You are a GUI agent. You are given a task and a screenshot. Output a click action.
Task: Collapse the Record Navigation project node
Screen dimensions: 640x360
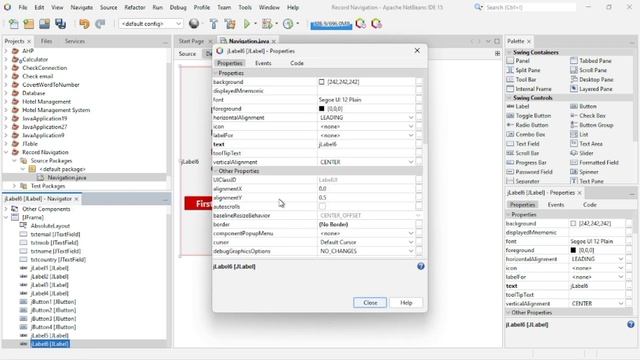click(x=6, y=152)
